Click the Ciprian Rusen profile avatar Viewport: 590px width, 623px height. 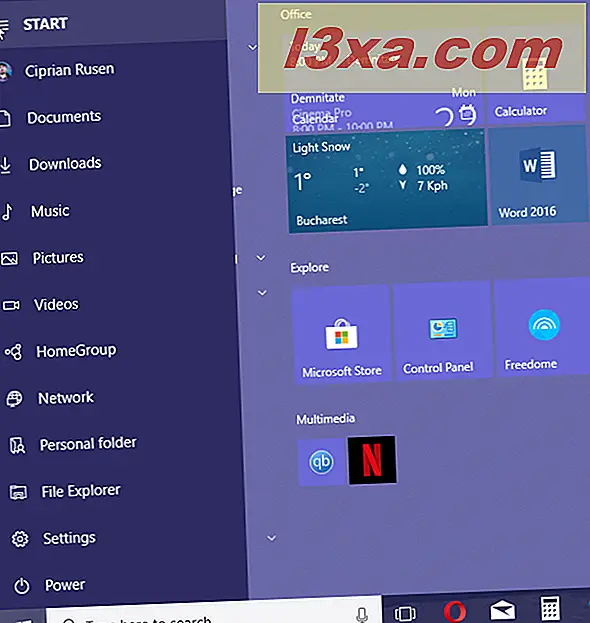pyautogui.click(x=5, y=71)
